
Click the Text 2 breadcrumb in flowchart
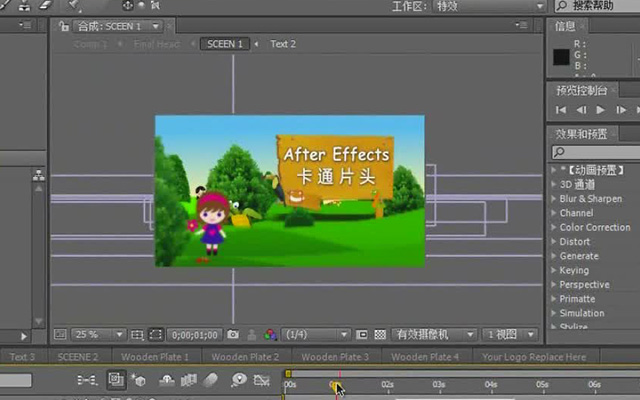point(283,44)
